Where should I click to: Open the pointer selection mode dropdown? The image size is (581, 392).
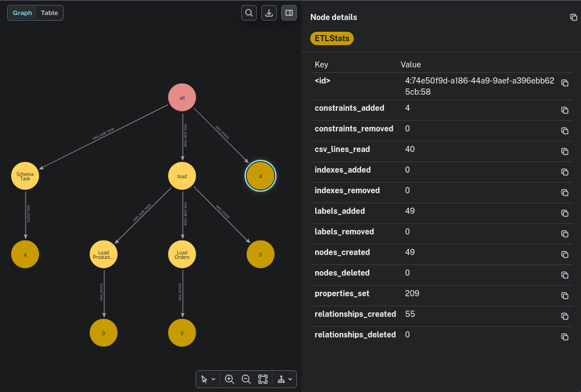click(208, 379)
